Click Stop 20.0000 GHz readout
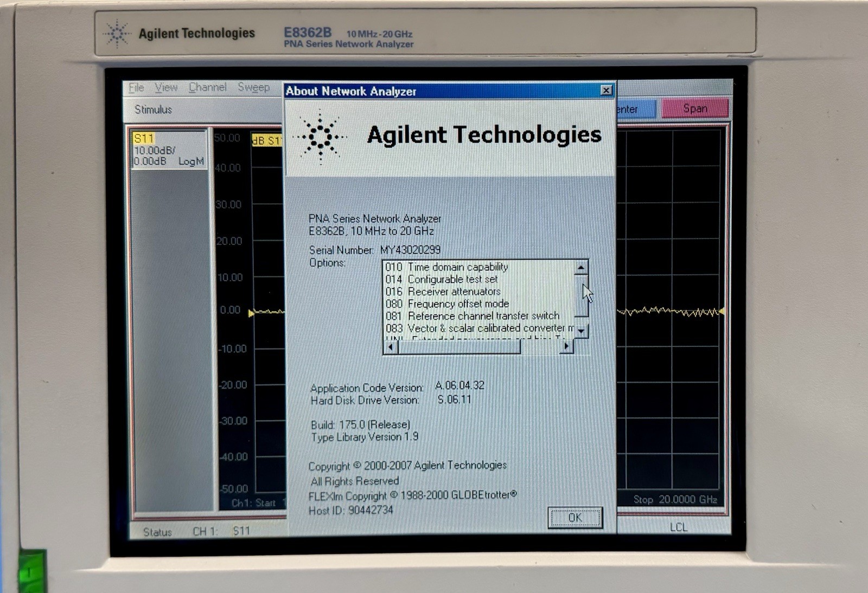Image resolution: width=868 pixels, height=593 pixels. click(x=675, y=499)
